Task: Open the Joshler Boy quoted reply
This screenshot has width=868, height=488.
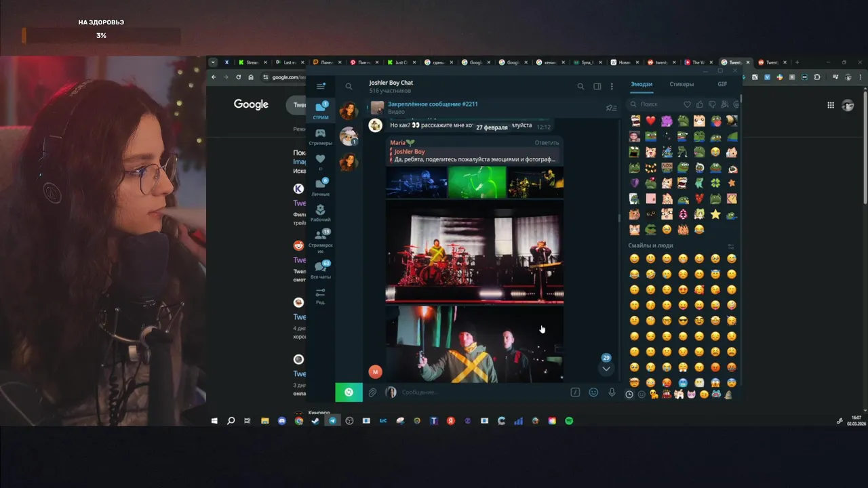Action: pos(474,155)
